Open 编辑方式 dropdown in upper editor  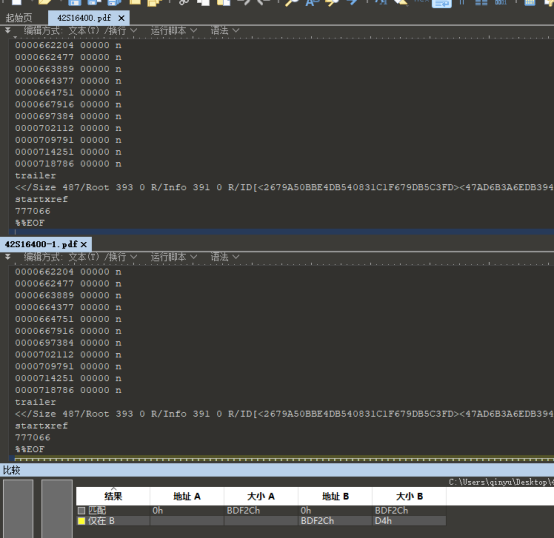(x=80, y=31)
